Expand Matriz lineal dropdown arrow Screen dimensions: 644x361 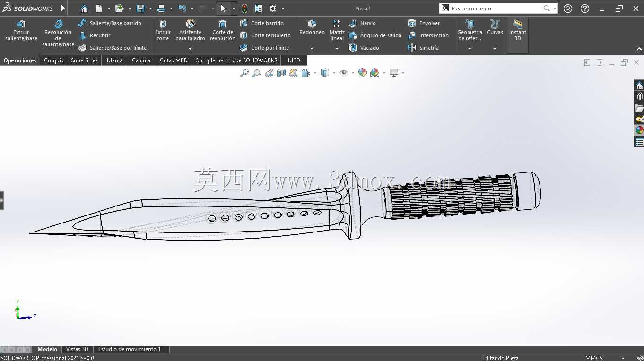click(x=337, y=49)
